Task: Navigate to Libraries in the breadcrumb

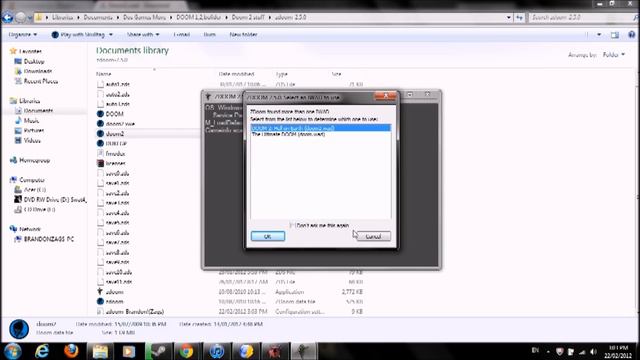Action: coord(62,18)
